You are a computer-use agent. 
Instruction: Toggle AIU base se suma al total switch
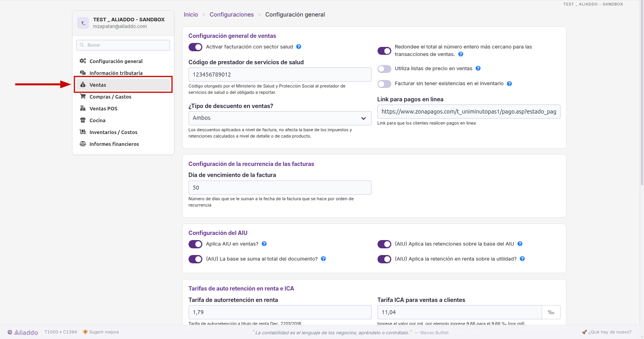[x=195, y=259]
